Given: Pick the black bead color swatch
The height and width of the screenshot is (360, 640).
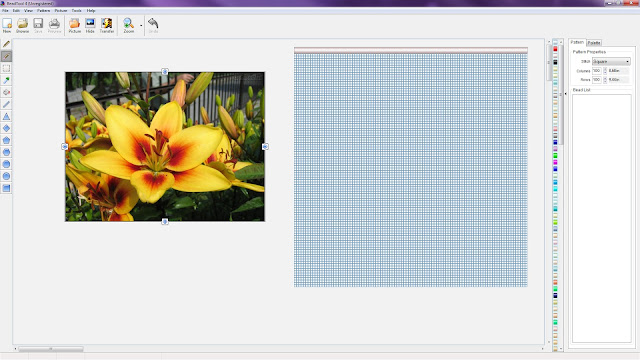Looking at the screenshot, I should (x=555, y=62).
